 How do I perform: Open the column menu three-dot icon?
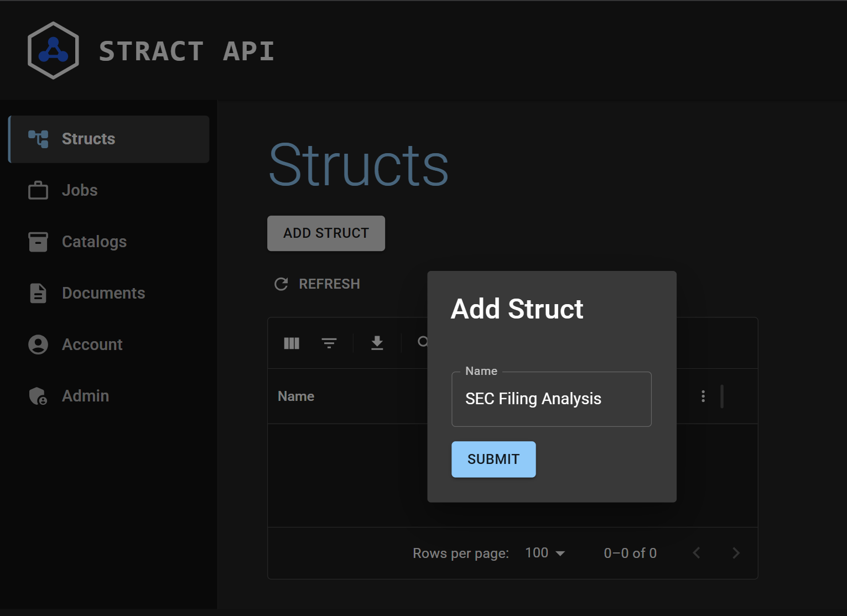(703, 396)
